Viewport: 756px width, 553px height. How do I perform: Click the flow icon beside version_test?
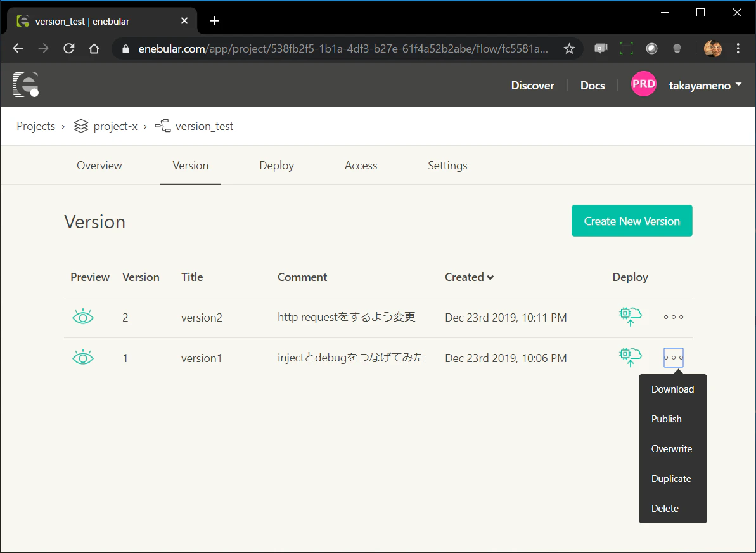[x=162, y=126]
